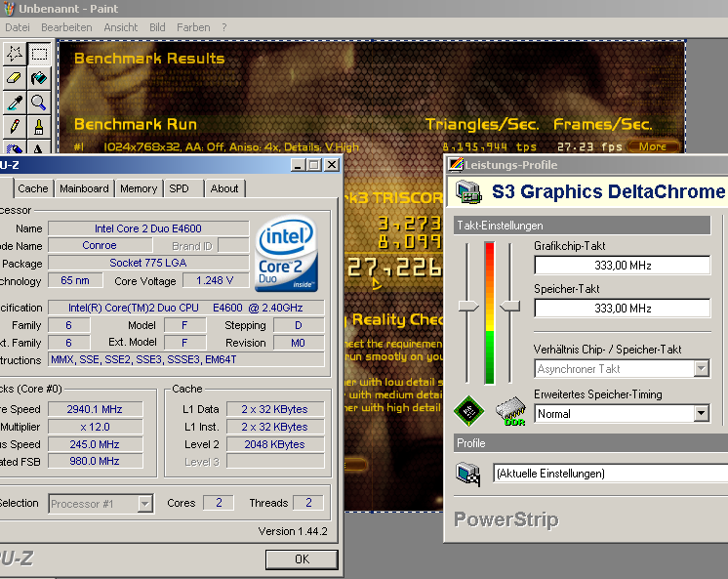Click the 65 nm technology value
Screen dimensions: 728x579
click(75, 280)
